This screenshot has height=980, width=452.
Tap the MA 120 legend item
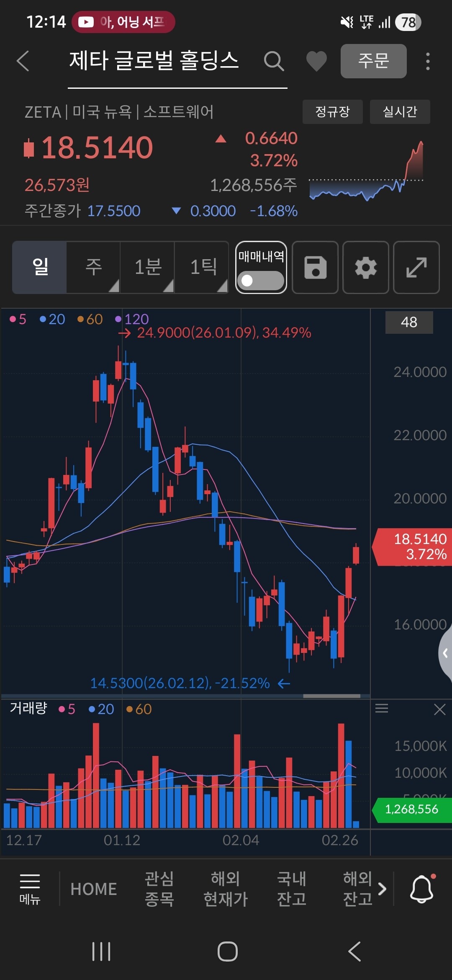pyautogui.click(x=132, y=320)
